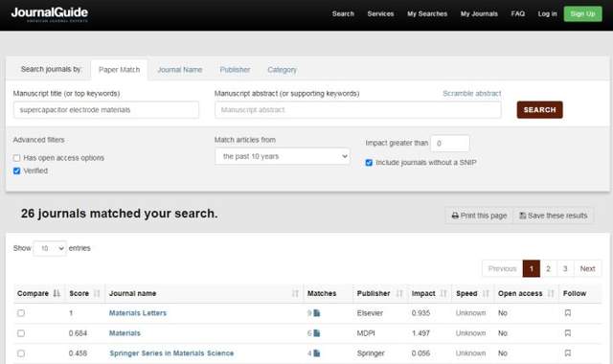The image size is (613, 364).
Task: Click Log in link
Action: [547, 13]
